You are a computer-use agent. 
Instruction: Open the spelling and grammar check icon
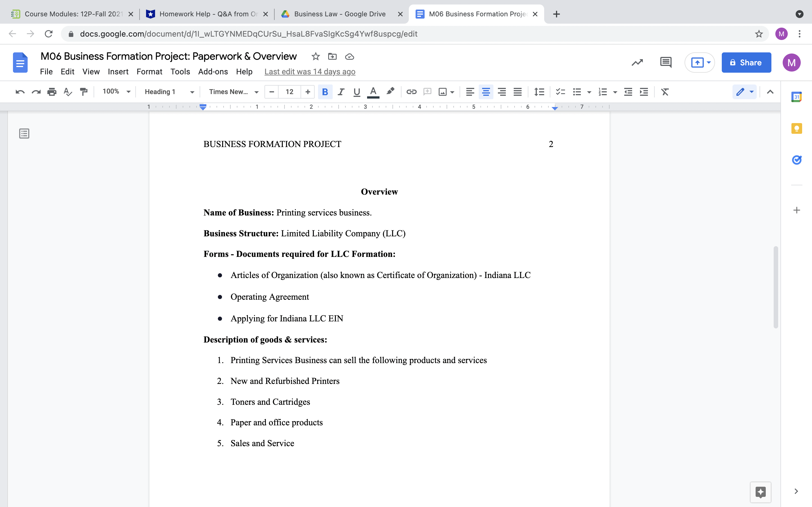(67, 92)
